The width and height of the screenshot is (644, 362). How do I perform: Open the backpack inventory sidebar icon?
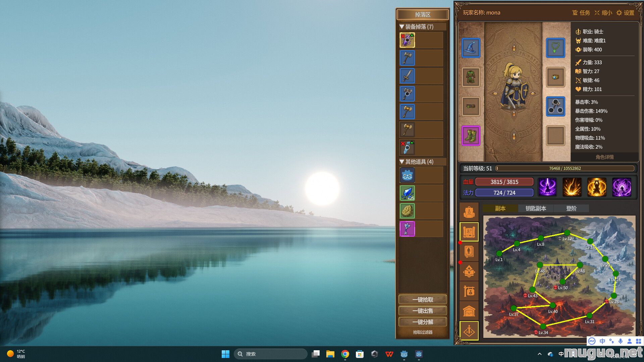tap(469, 212)
